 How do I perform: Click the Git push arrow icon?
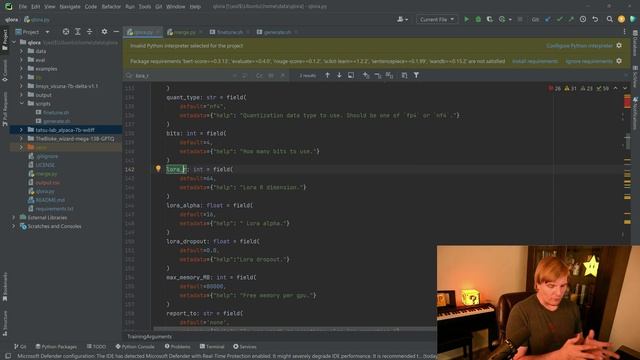point(571,19)
